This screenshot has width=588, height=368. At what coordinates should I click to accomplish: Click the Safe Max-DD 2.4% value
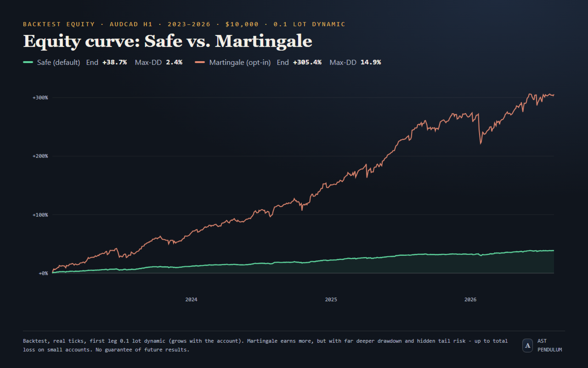click(174, 62)
